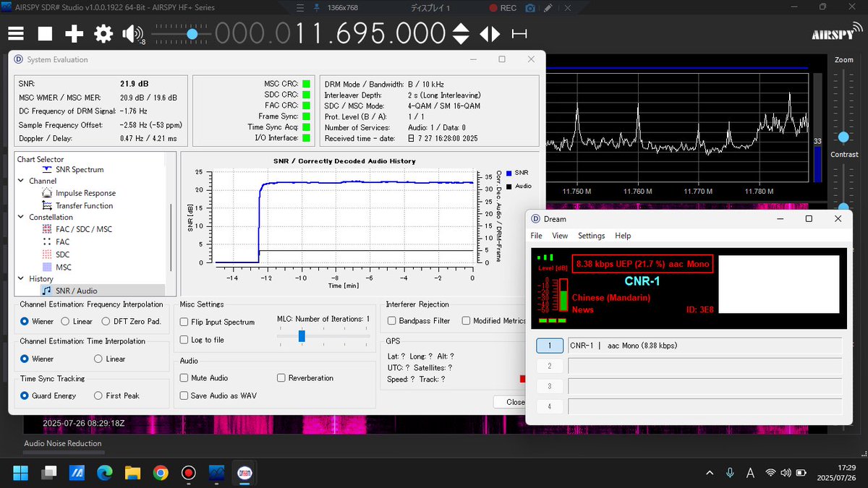The height and width of the screenshot is (488, 868).
Task: Collapse the Channel tree group
Action: click(21, 181)
